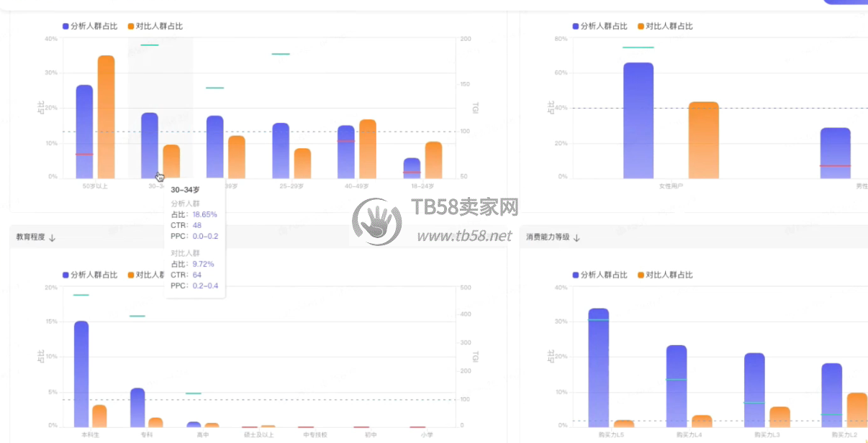This screenshot has width=868, height=443.
Task: Click the 消费能力等级 section title
Action: point(548,237)
